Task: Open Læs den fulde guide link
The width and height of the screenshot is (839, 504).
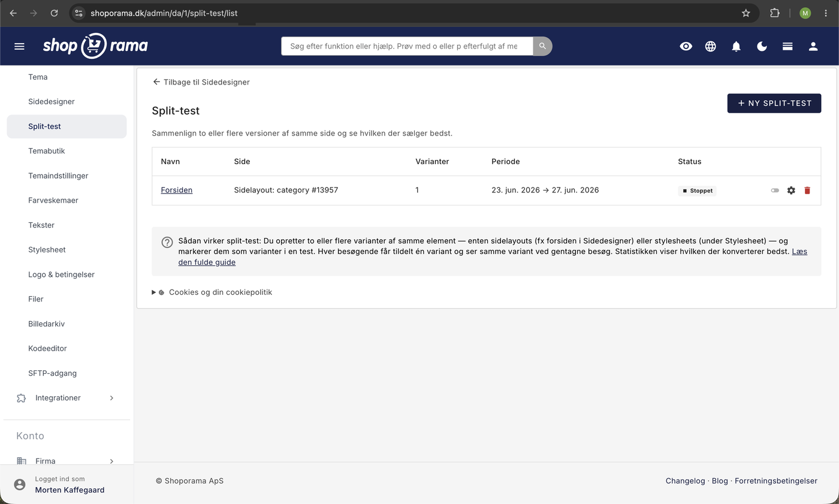Action: click(493, 256)
